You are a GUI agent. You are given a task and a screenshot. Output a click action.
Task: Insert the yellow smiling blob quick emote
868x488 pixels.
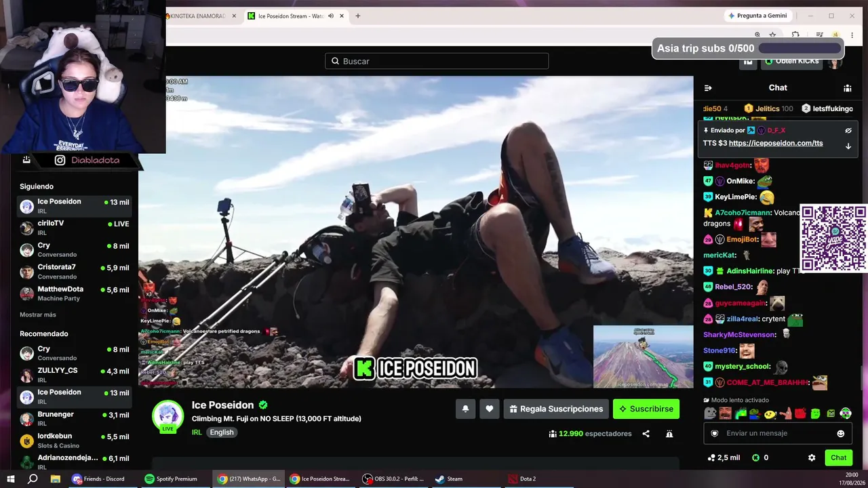(770, 413)
